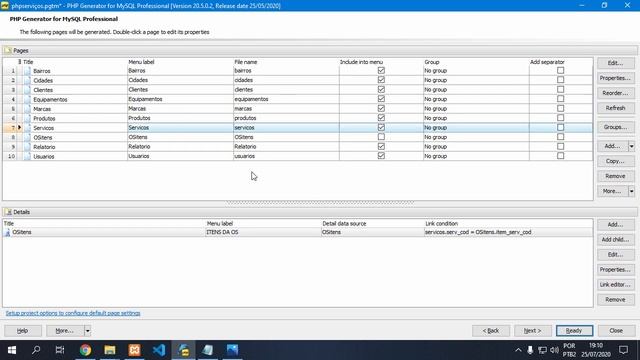
Task: Click the Details panel header icon
Action: (x=8, y=212)
